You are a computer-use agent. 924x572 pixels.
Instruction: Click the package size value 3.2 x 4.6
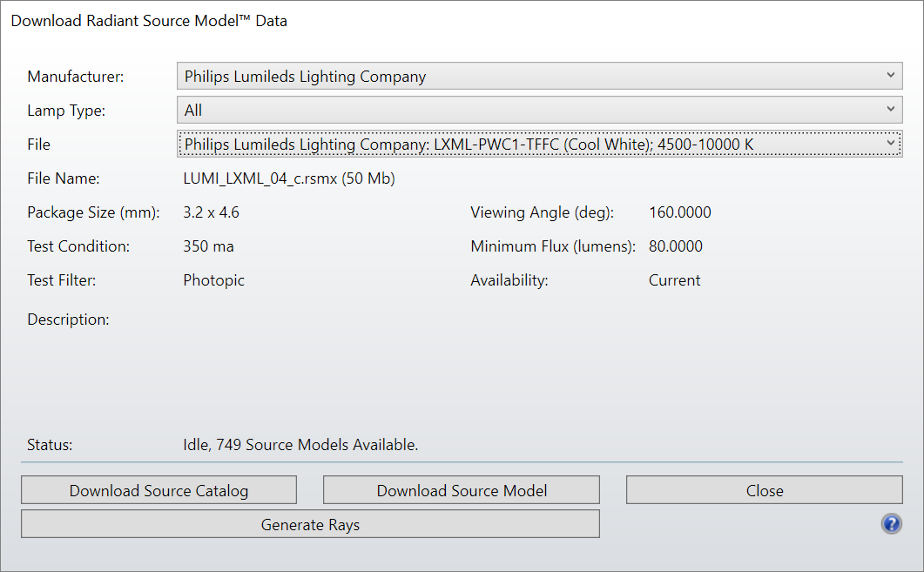click(x=211, y=212)
